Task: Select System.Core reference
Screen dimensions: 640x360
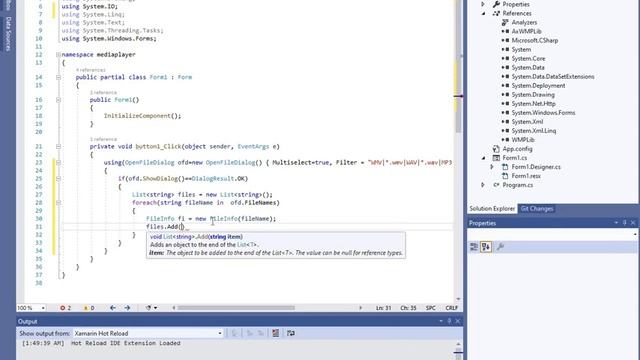Action: point(528,58)
